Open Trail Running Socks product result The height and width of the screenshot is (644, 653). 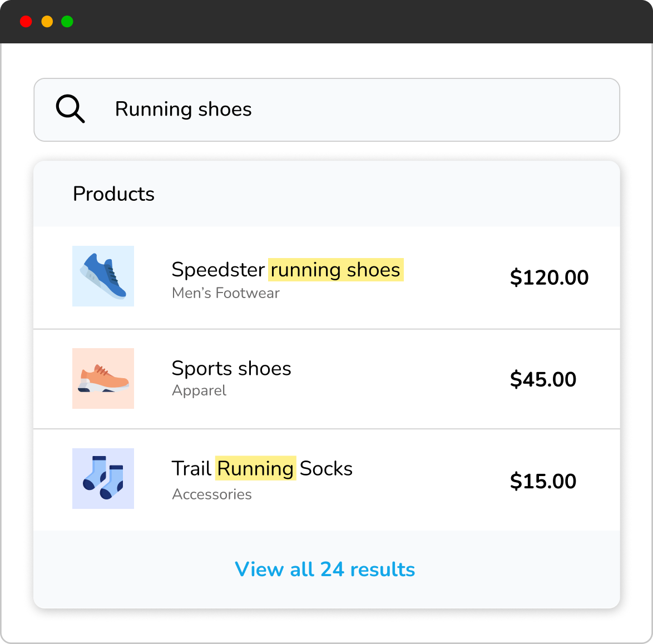point(261,469)
